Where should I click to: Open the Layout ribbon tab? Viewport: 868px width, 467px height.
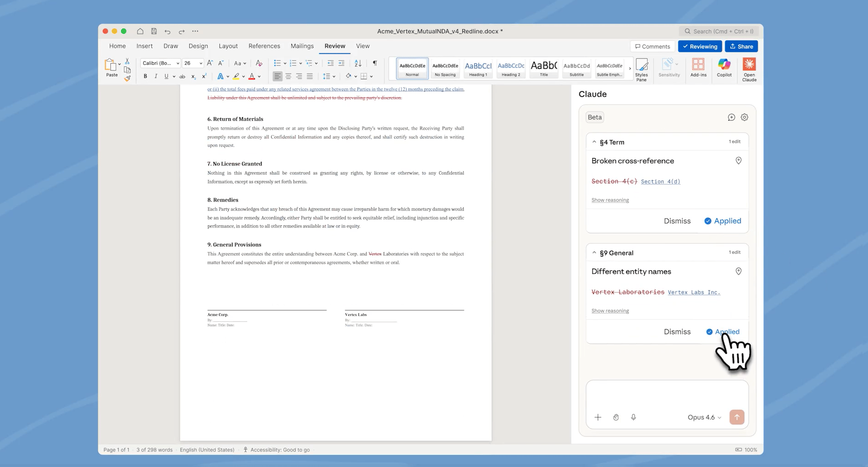coord(228,46)
